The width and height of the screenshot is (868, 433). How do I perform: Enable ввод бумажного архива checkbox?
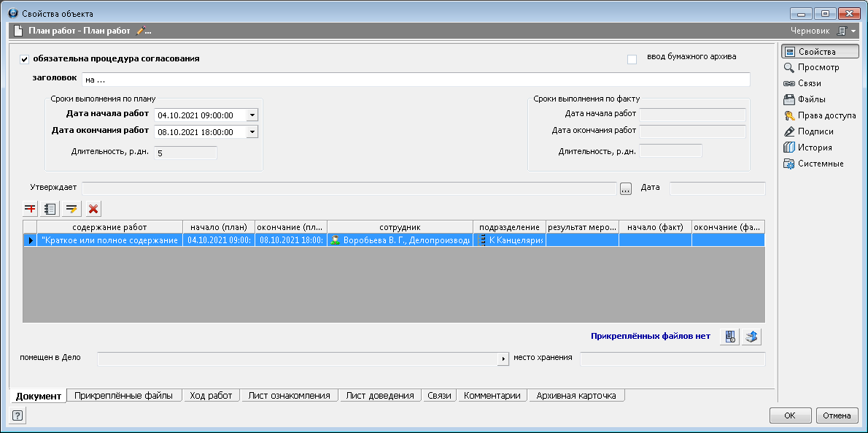pos(632,59)
